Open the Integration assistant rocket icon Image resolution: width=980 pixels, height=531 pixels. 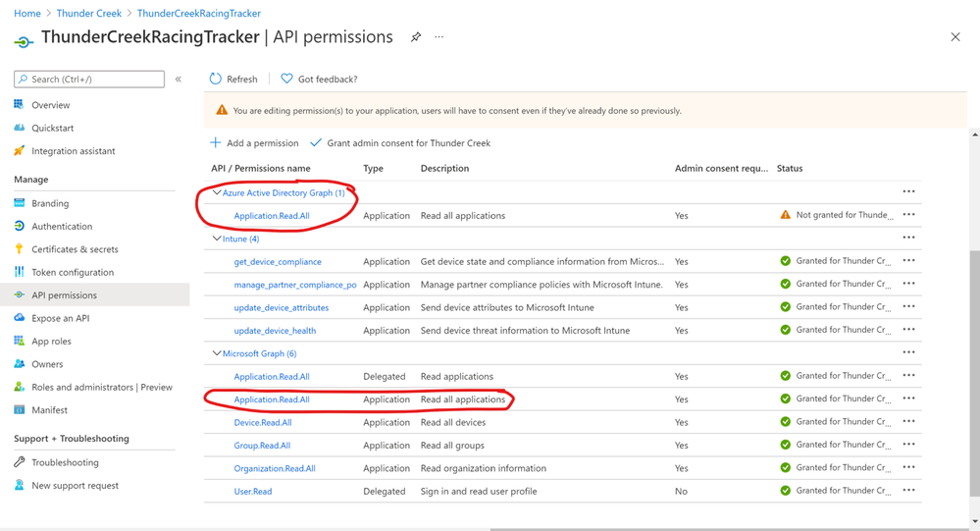(20, 151)
